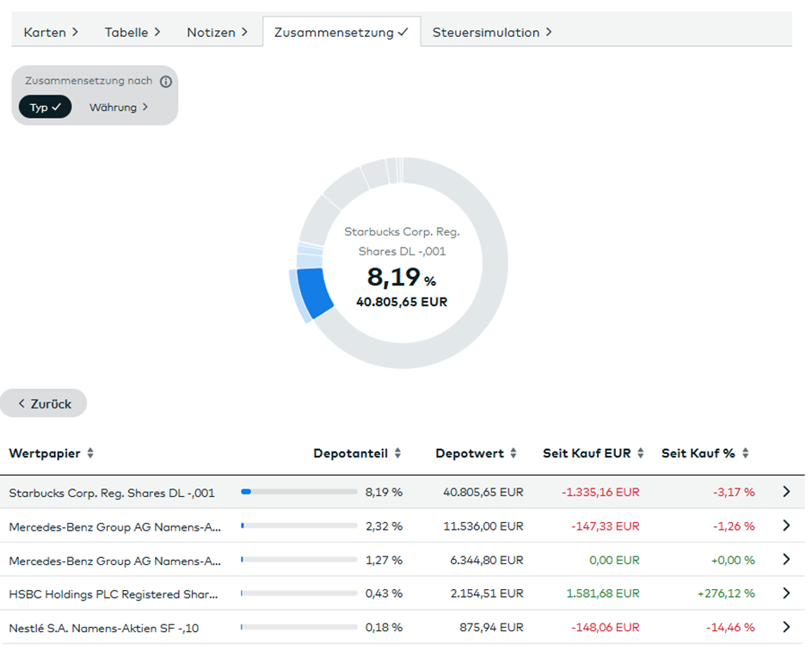The image size is (812, 651).
Task: Expand the Nestlé S.A. row chevron
Action: (786, 627)
